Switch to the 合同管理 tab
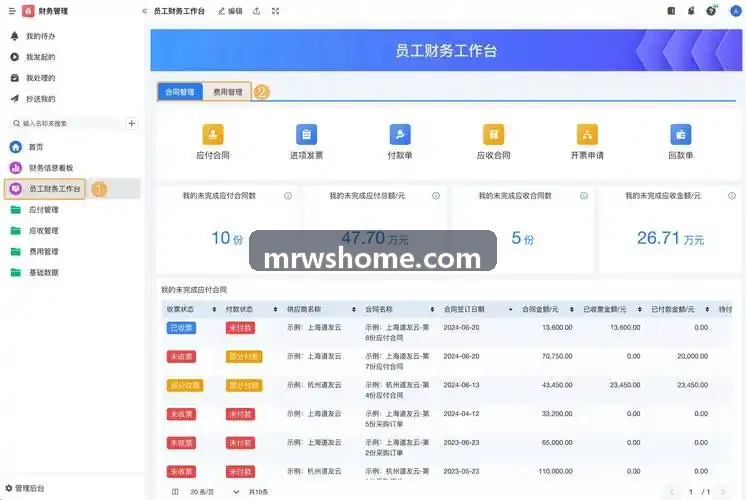The height and width of the screenshot is (500, 746). (x=180, y=92)
